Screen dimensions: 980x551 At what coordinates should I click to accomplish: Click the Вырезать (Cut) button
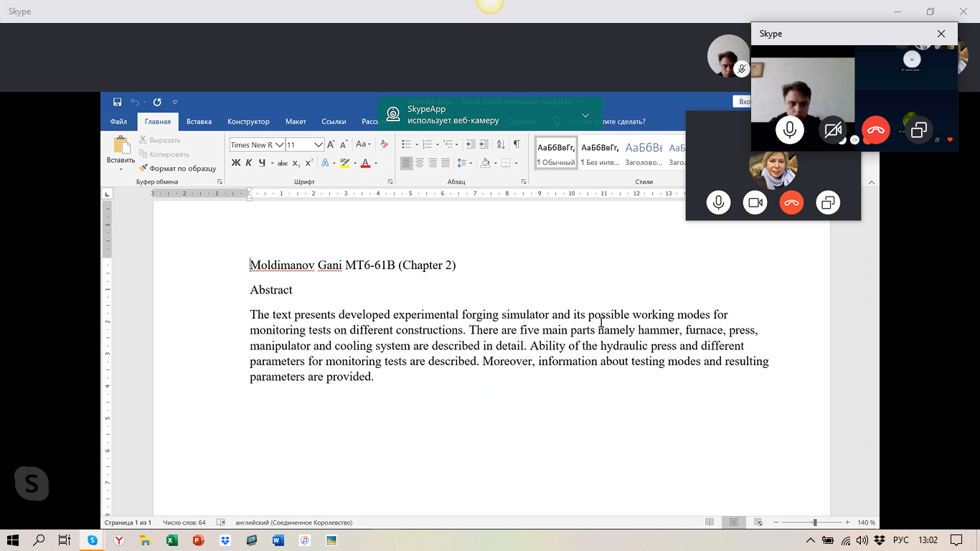(x=160, y=140)
